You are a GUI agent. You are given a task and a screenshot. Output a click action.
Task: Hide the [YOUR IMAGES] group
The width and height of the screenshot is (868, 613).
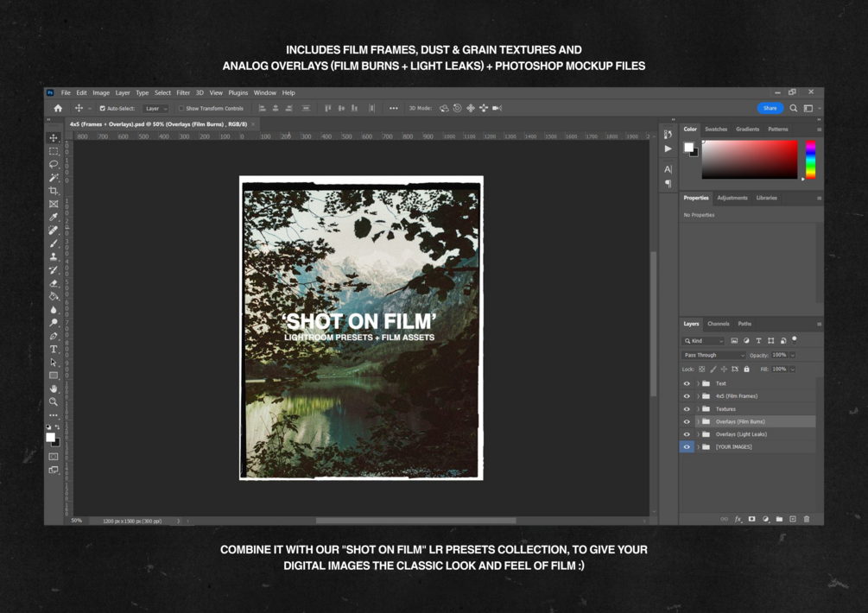pyautogui.click(x=687, y=447)
